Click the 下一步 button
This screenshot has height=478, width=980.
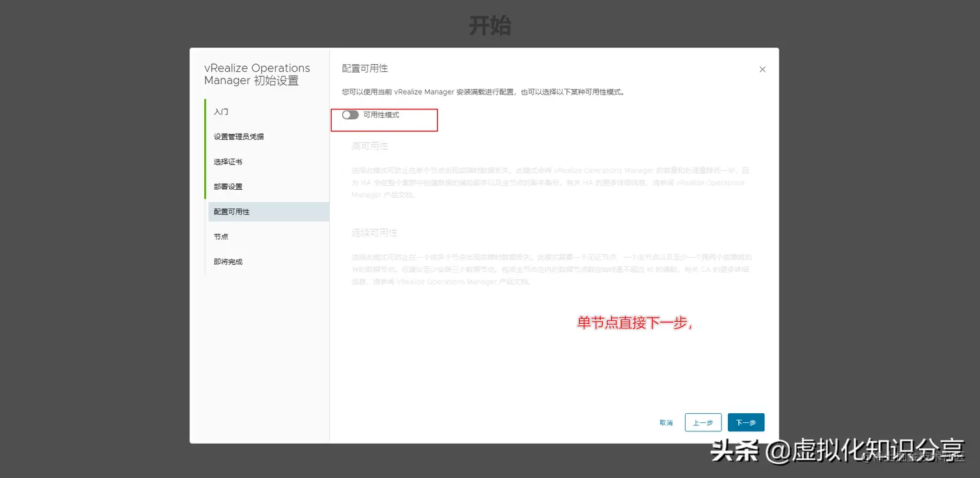pos(745,422)
